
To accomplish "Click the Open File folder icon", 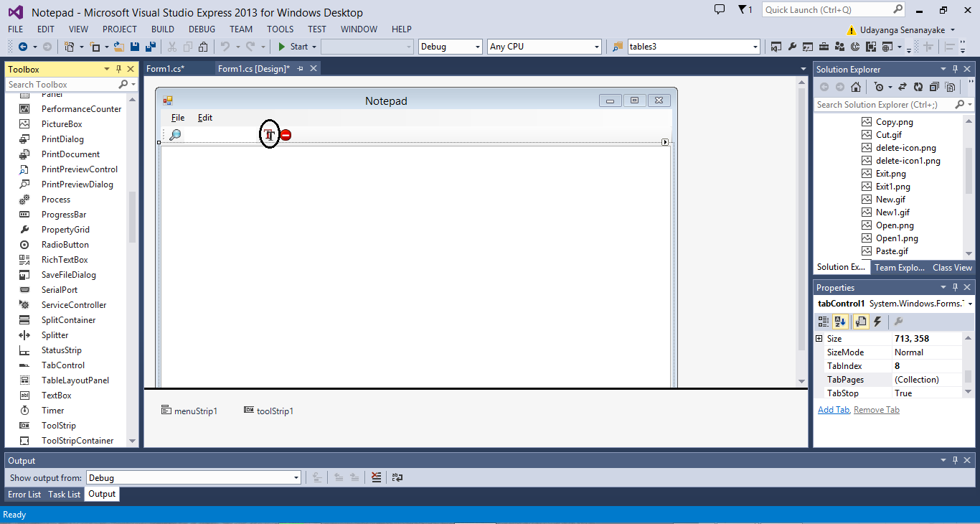I will click(119, 47).
